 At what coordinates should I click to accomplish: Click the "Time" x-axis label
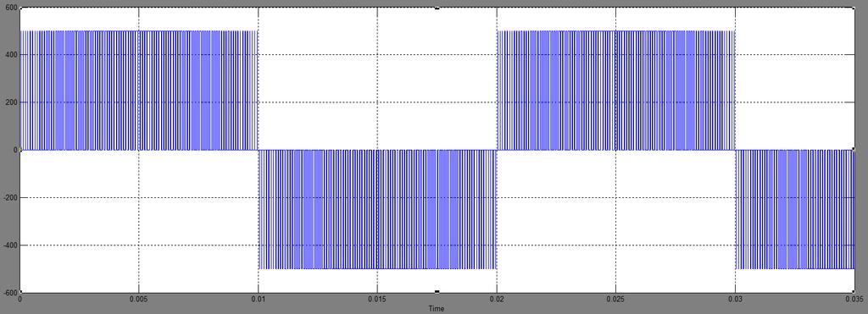437,309
